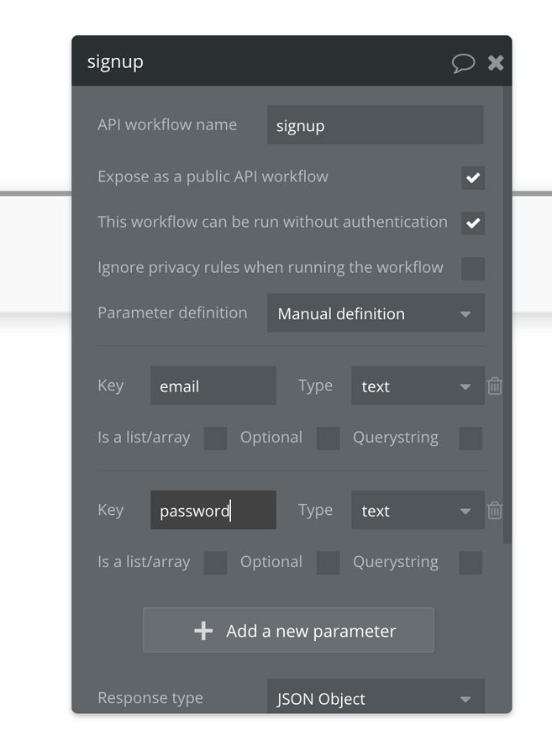Viewport: 552px width, 756px height.
Task: Delete the password parameter with trash icon
Action: 495,511
